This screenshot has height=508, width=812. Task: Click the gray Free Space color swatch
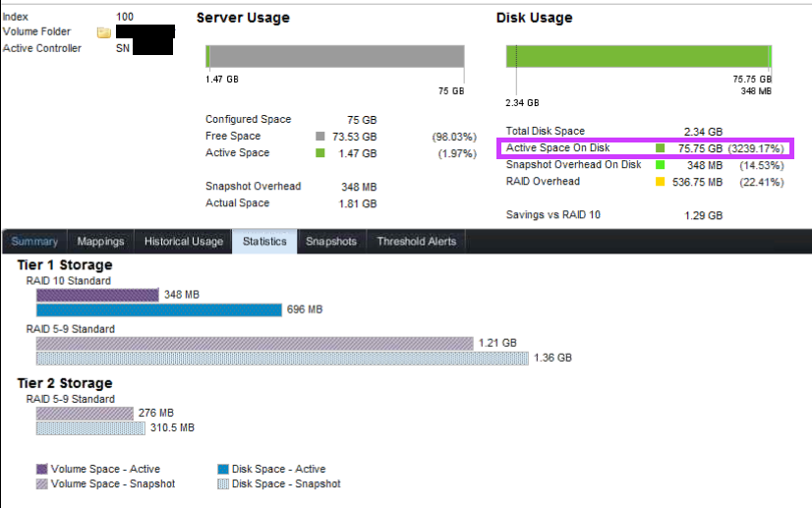tap(320, 137)
